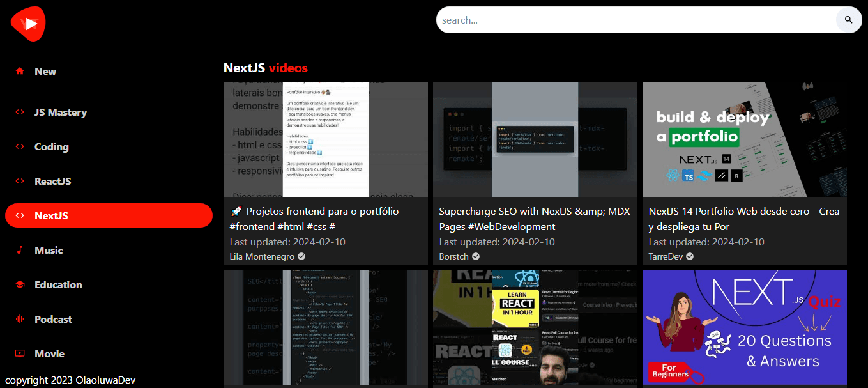Screen dimensions: 868x388
Task: Click the magnifying glass search icon
Action: [x=848, y=20]
